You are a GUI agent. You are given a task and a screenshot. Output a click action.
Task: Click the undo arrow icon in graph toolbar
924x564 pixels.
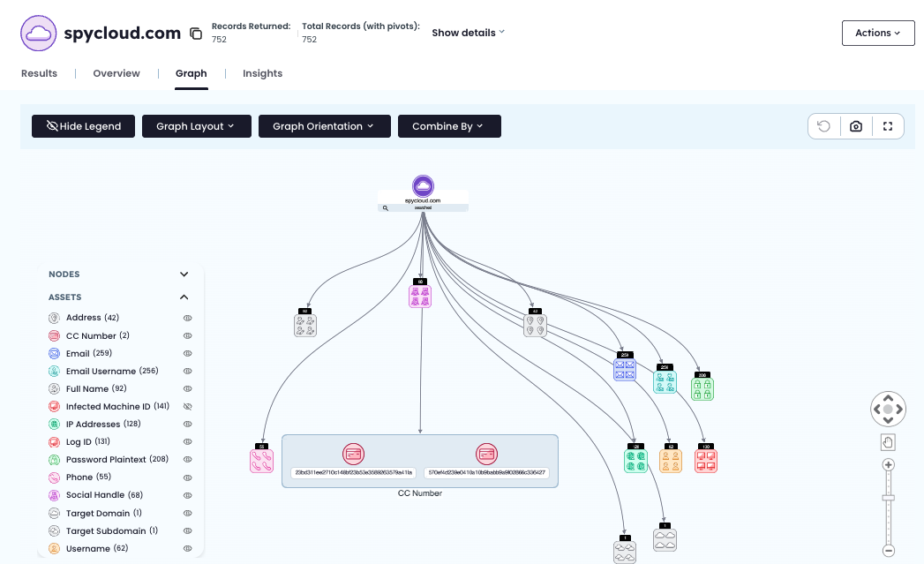[823, 126]
